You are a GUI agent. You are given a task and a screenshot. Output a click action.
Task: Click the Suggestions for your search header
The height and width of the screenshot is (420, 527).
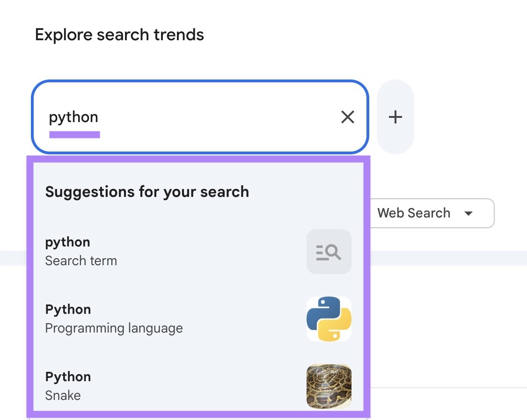point(146,191)
